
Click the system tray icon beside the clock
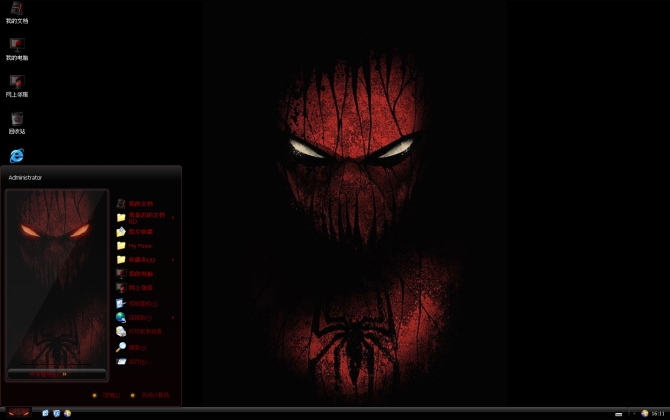pos(643,413)
